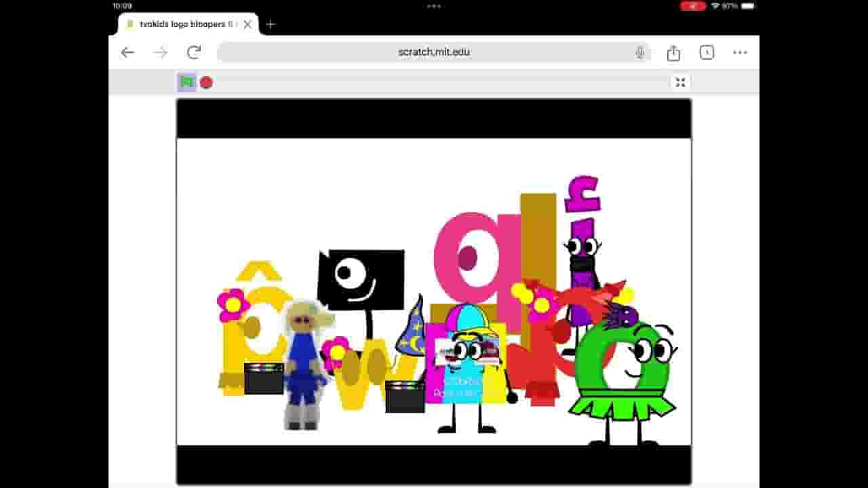This screenshot has width=868, height=488.
Task: Exit full screen mode via shrink icon
Action: coord(680,83)
